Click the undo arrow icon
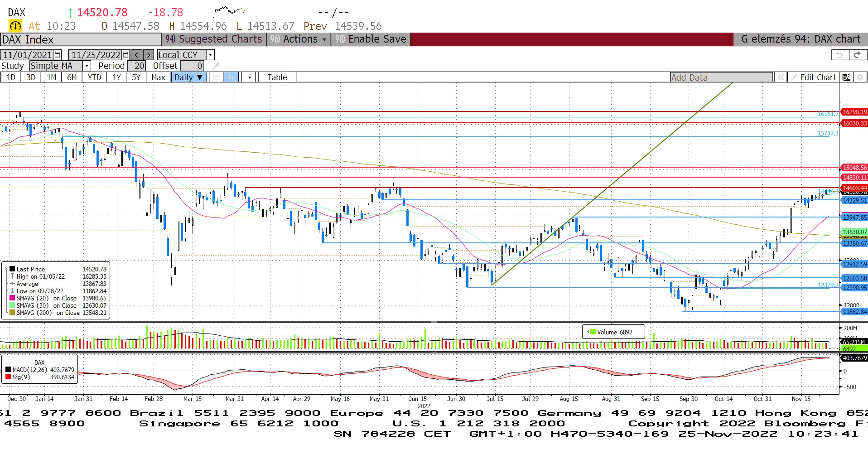Viewport: 868px width, 459px height. click(x=839, y=55)
